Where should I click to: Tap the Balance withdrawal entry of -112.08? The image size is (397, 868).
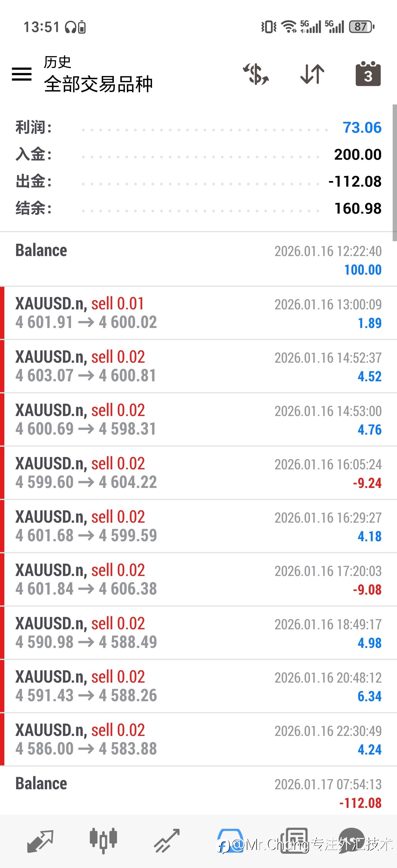(x=198, y=793)
